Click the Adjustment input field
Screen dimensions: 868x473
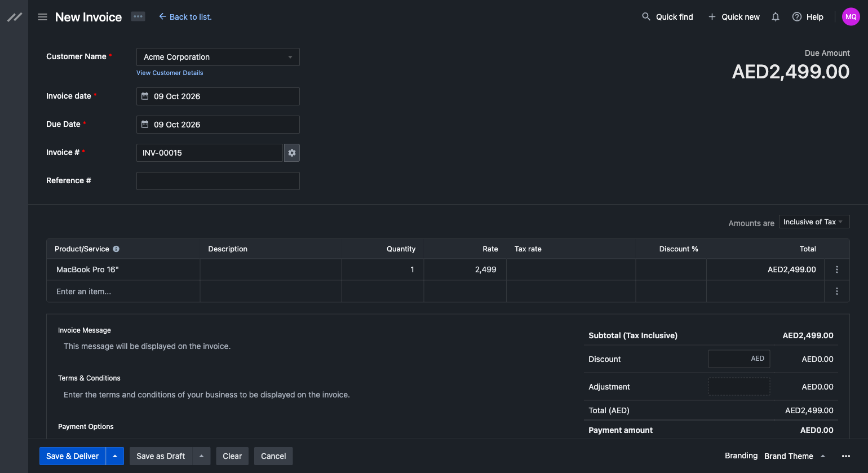pos(739,387)
